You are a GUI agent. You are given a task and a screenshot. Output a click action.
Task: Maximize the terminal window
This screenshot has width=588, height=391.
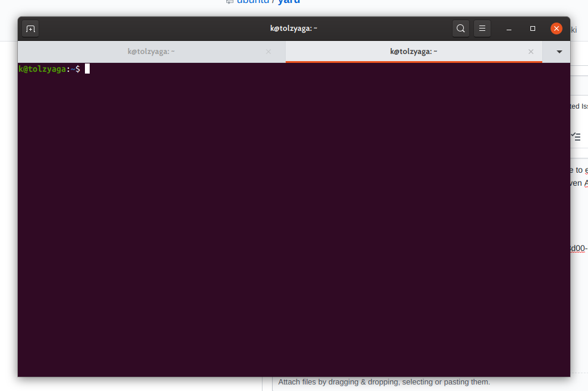(x=533, y=28)
